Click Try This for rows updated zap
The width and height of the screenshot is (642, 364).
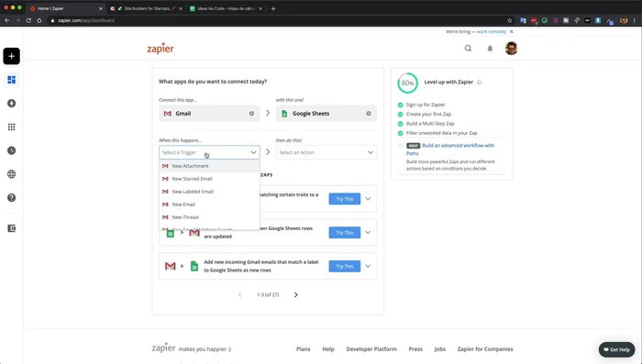click(x=344, y=233)
